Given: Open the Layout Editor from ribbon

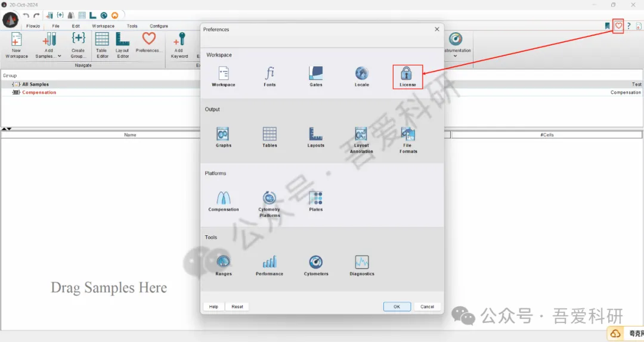Looking at the screenshot, I should coord(122,45).
